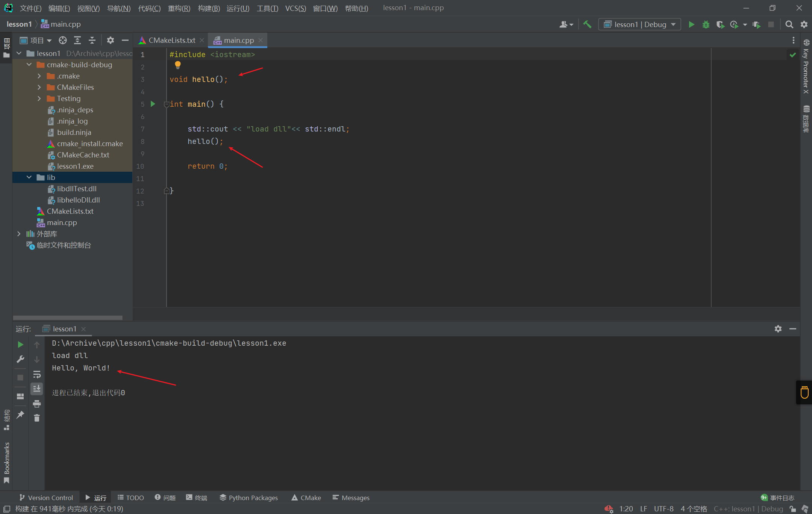Viewport: 812px width, 514px height.
Task: Select opened file locate target icon
Action: (63, 40)
